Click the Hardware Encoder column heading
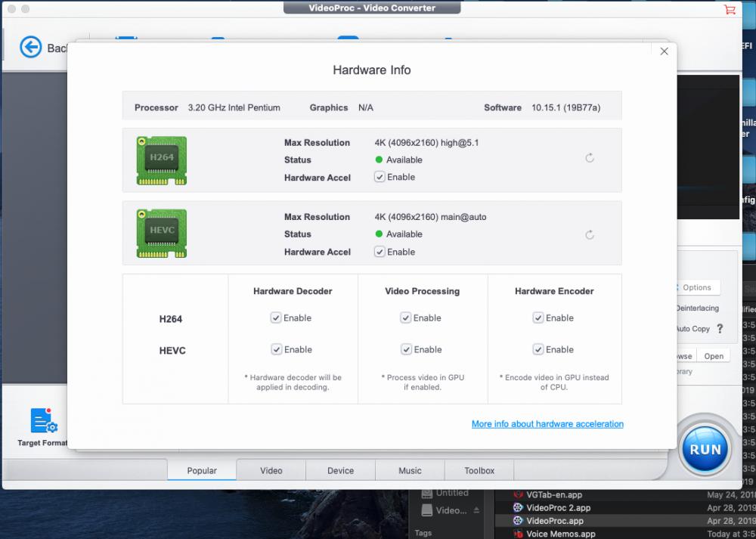756x539 pixels. (x=554, y=291)
